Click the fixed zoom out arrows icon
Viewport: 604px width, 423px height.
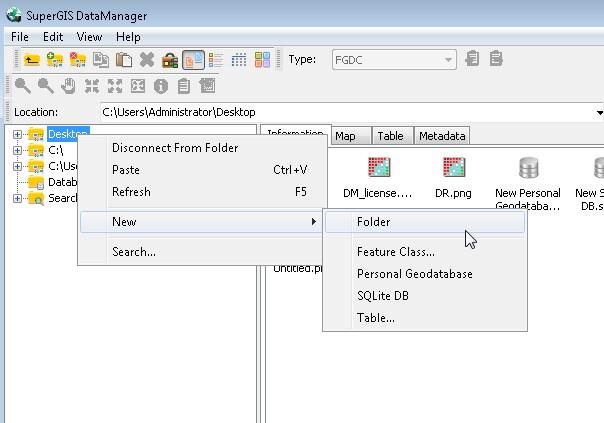pyautogui.click(x=115, y=86)
